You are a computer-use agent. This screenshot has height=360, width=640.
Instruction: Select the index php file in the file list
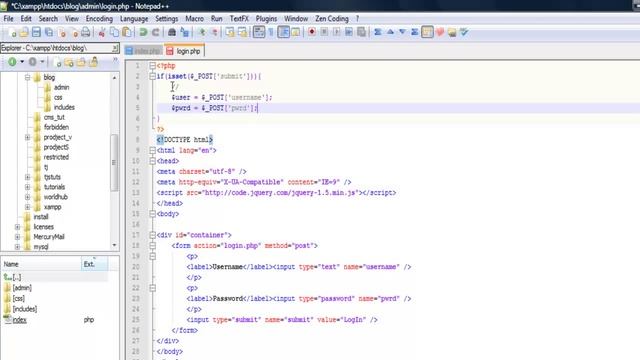[x=19, y=320]
